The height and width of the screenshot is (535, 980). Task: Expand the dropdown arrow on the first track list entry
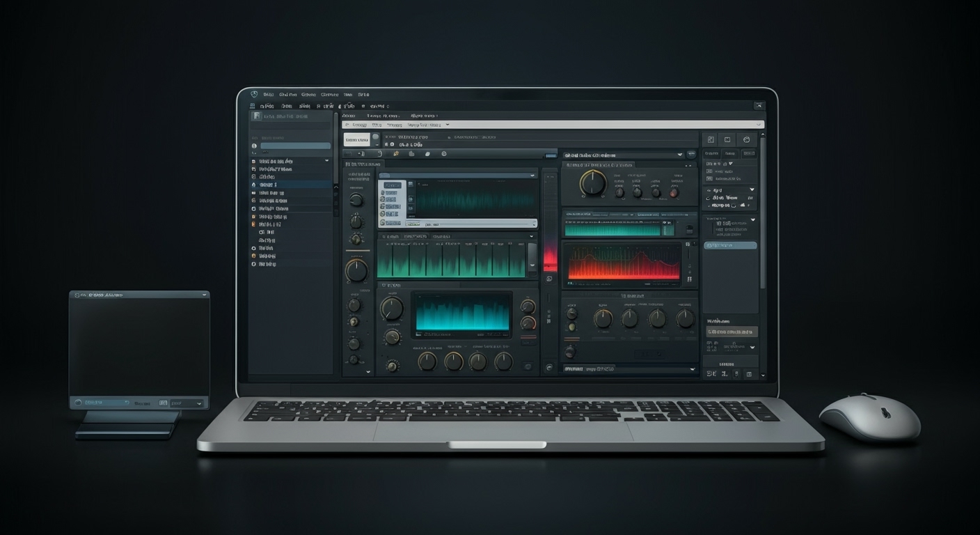click(326, 160)
